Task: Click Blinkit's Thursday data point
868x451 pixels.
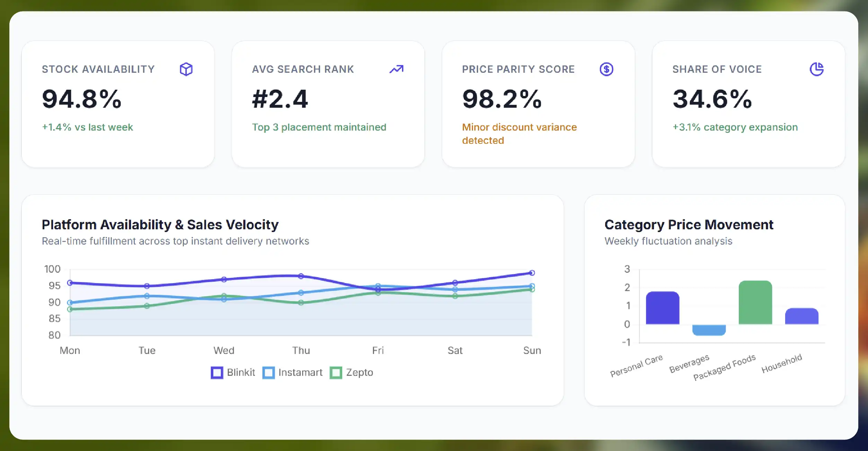Action: click(x=301, y=276)
